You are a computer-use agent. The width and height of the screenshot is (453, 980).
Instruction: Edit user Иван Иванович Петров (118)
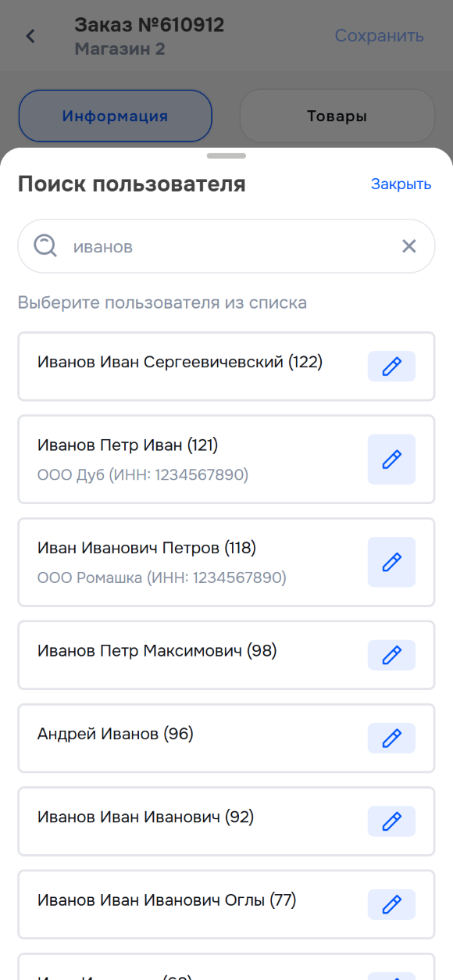pyautogui.click(x=391, y=562)
